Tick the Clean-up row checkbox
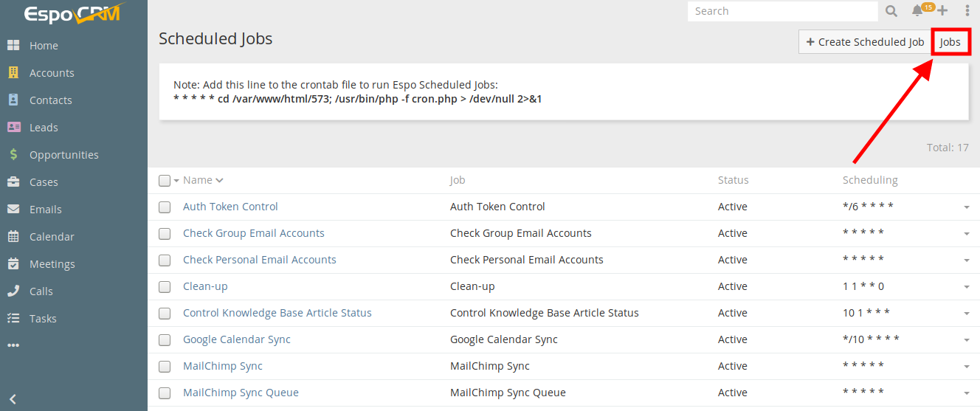The image size is (980, 411). coord(165,287)
